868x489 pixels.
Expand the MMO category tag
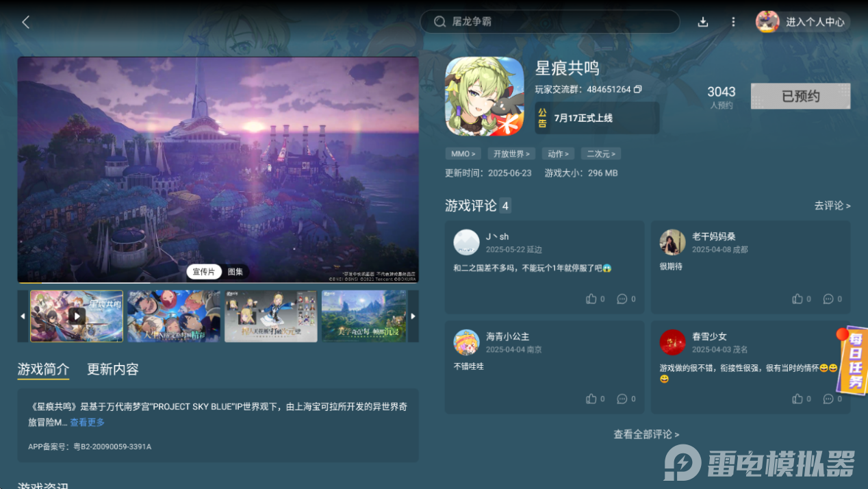(463, 153)
